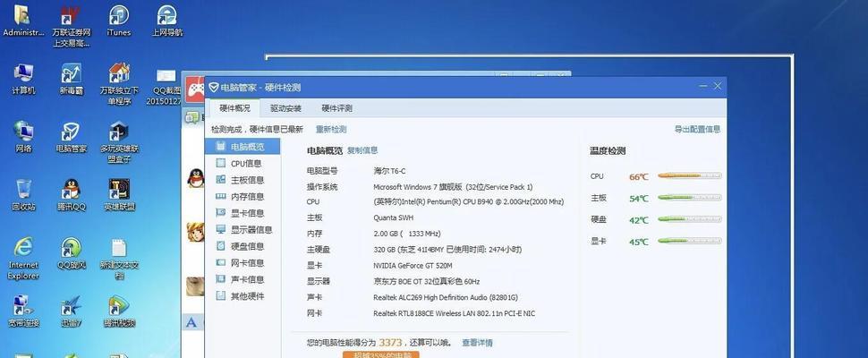The image size is (868, 358).
Task: Click the 硬盘 temperature bar
Action: coord(690,218)
